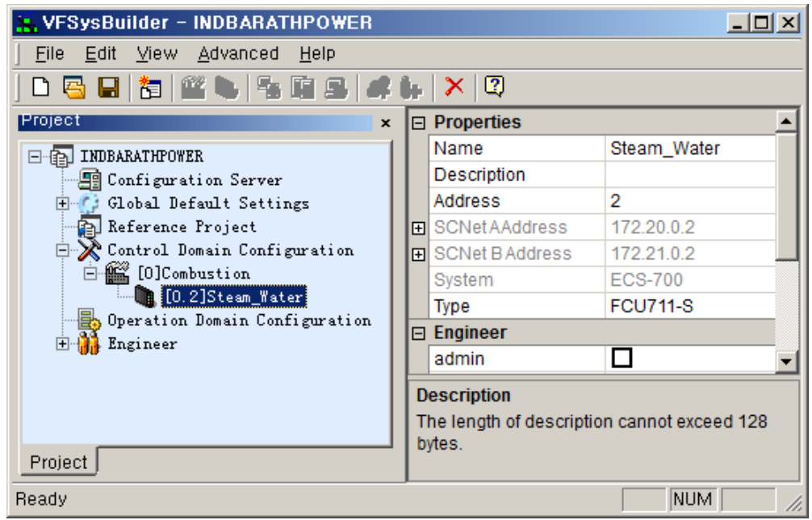Select the Operation Domain Configuration label
This screenshot has width=812, height=520.
[x=239, y=320]
